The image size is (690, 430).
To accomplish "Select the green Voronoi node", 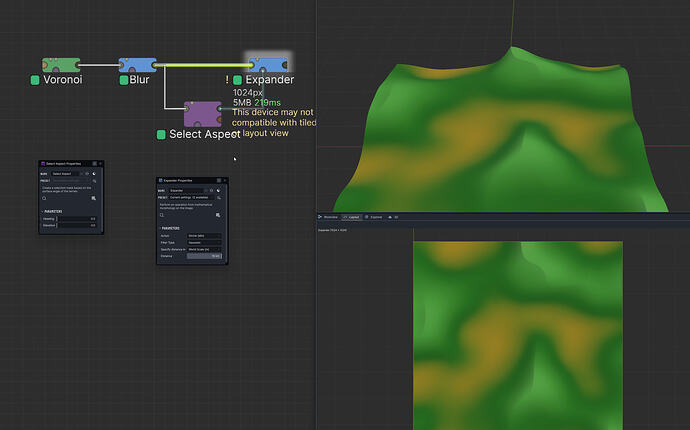I will 61,65.
